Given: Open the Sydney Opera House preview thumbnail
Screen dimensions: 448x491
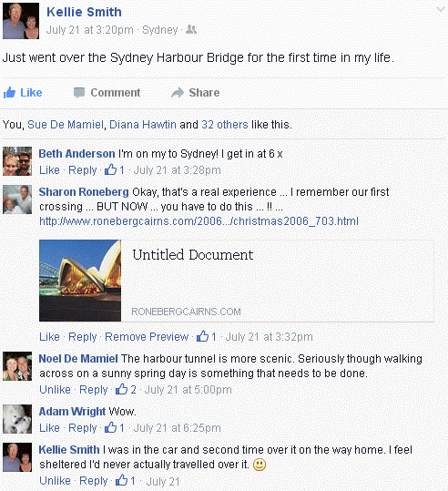Looking at the screenshot, I should tap(80, 281).
